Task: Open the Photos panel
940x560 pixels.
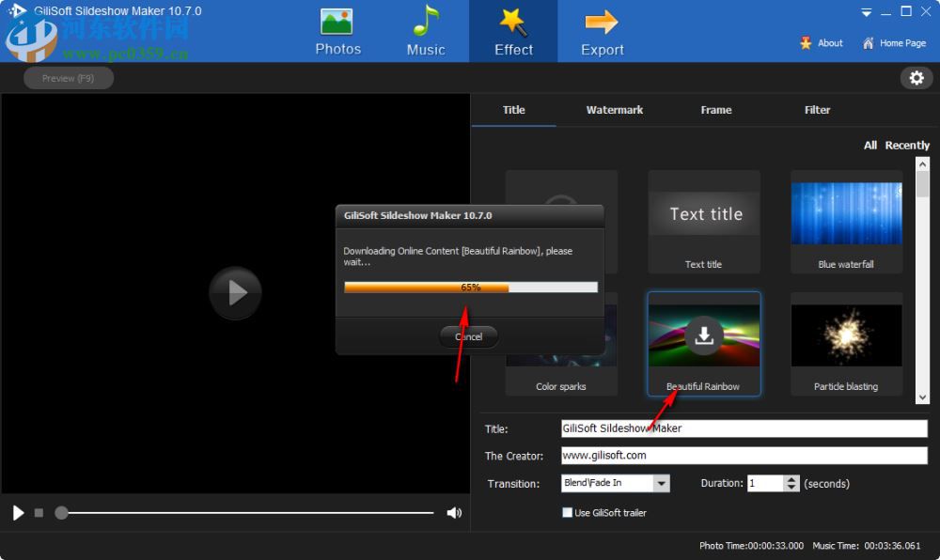Action: tap(337, 31)
